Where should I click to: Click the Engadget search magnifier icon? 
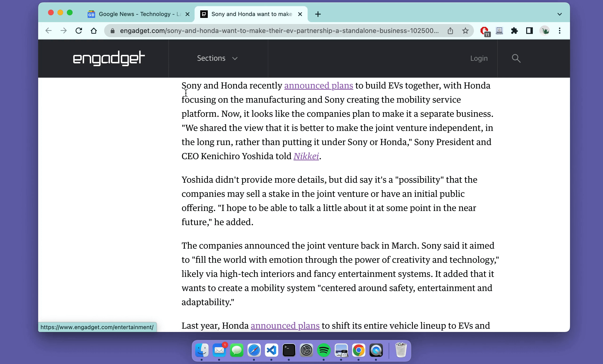tap(516, 58)
